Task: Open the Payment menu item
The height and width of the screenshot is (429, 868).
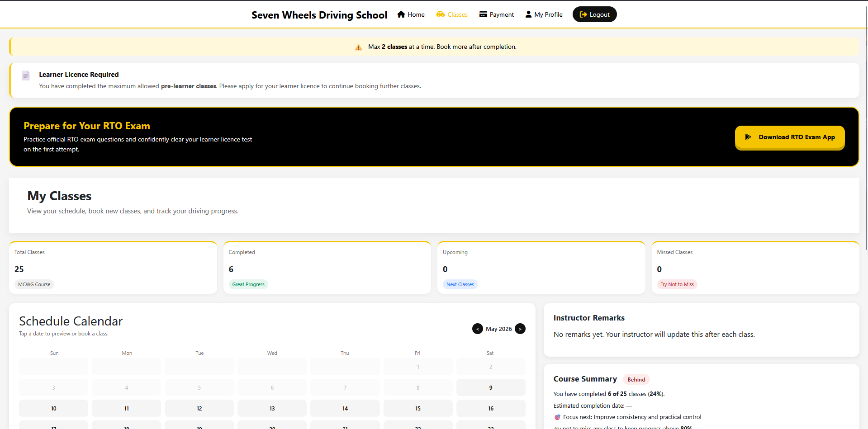Action: 497,14
